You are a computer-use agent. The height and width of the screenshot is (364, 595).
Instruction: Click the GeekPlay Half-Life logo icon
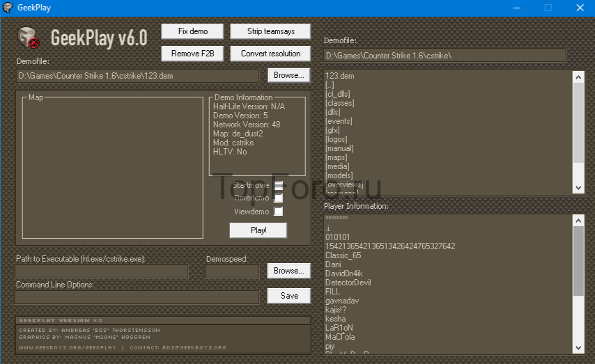tap(29, 38)
